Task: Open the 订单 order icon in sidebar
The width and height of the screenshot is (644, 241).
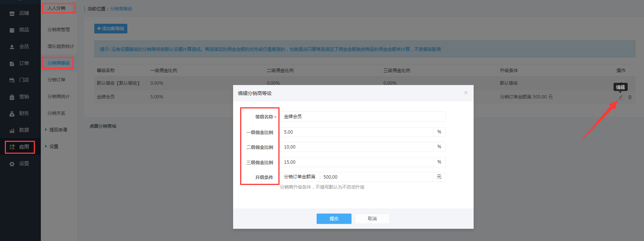Action: tap(12, 63)
